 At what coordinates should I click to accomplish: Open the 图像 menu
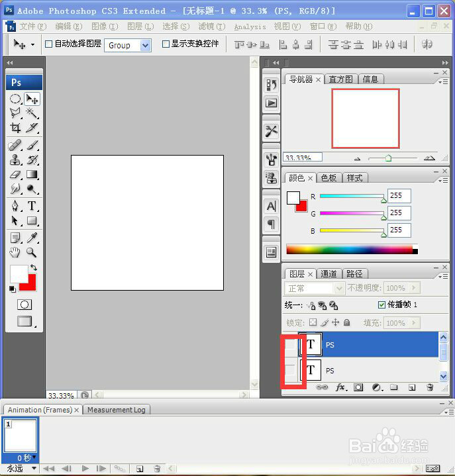tap(105, 26)
